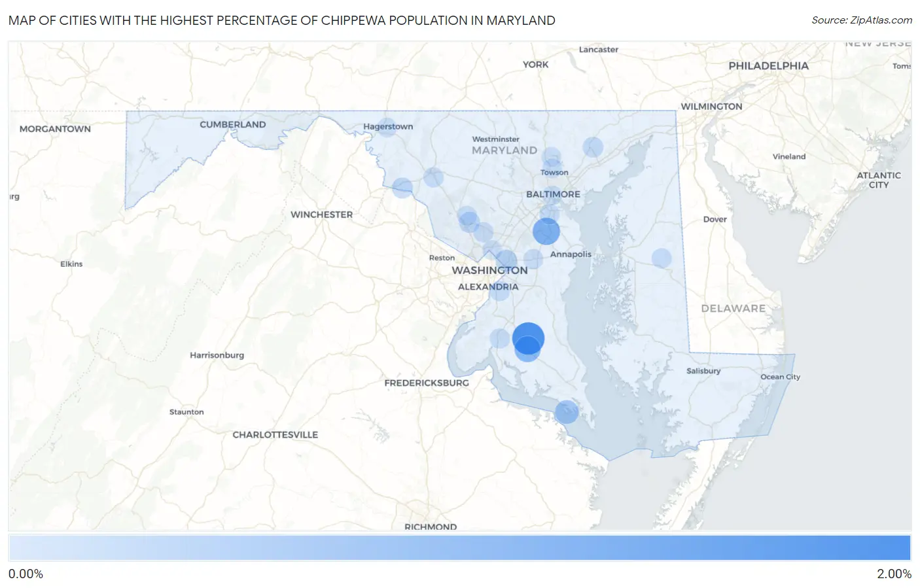Screen dimensions: 920x588
Task: Click the map title heading text
Action: pos(282,20)
